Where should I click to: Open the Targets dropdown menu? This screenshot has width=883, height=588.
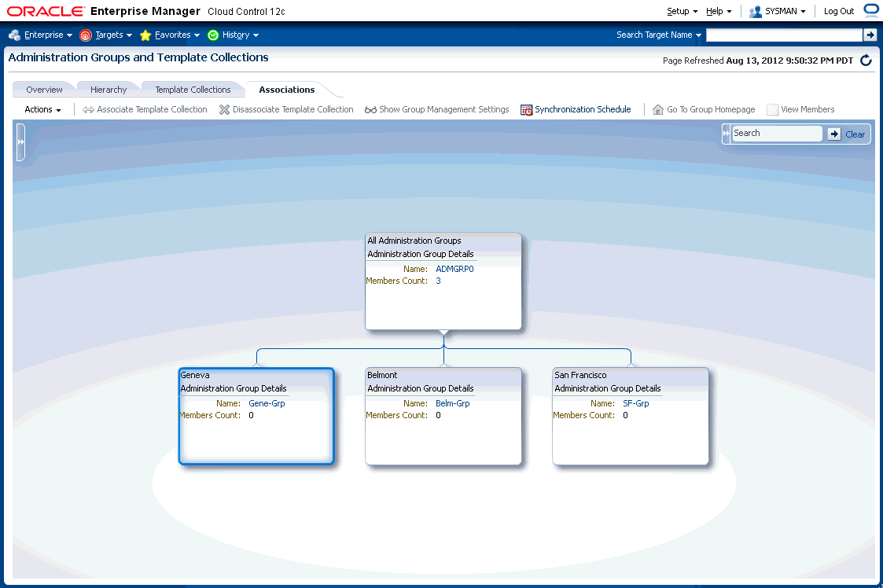pos(114,35)
